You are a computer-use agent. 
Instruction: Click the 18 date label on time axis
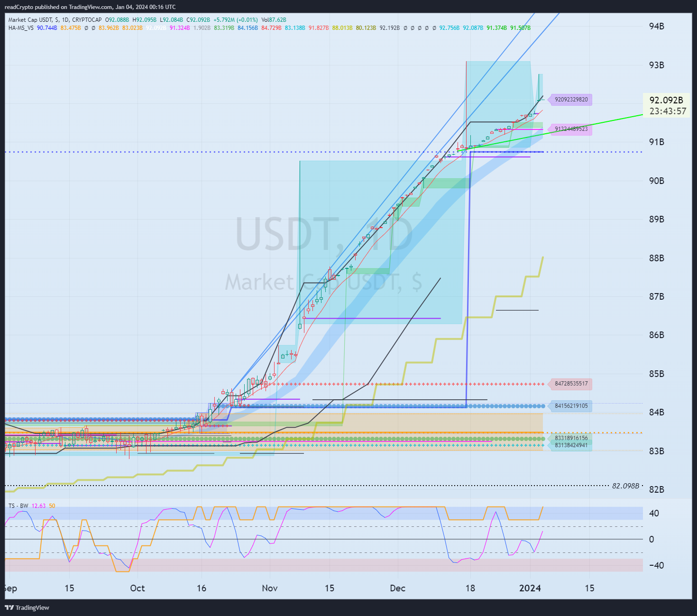[470, 588]
